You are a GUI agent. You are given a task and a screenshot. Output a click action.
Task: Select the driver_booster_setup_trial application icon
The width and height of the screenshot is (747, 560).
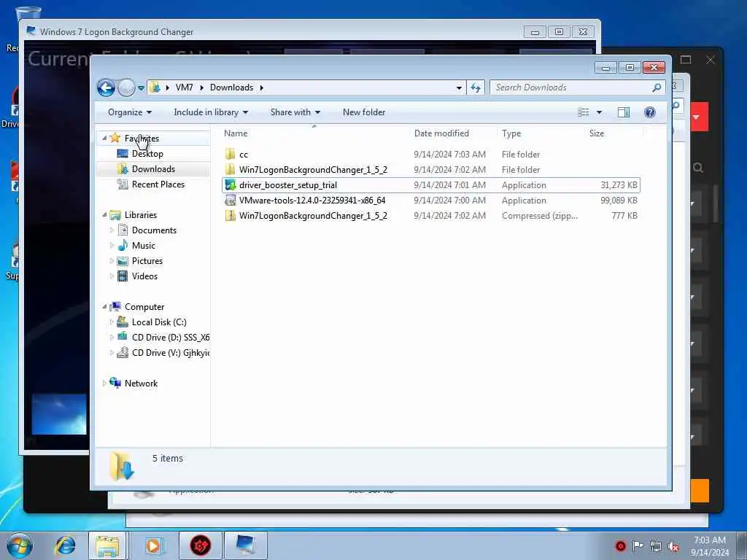(230, 185)
